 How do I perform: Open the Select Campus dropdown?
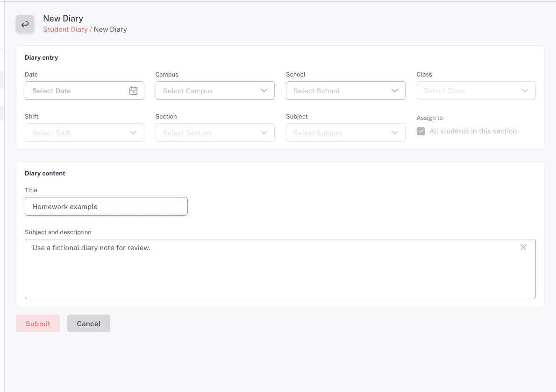point(215,91)
